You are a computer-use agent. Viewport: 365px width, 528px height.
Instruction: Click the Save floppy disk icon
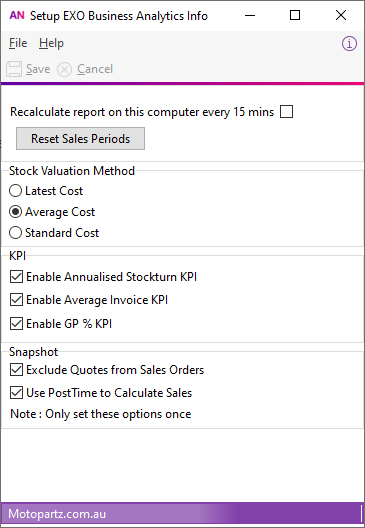(x=14, y=69)
